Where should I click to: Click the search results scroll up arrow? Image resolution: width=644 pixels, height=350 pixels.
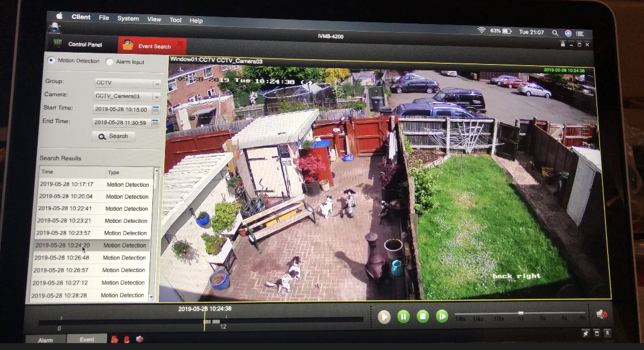coord(156,171)
